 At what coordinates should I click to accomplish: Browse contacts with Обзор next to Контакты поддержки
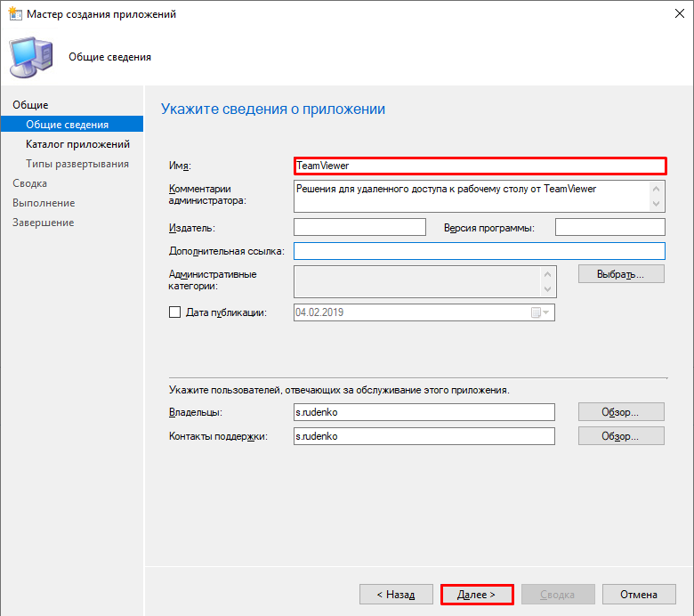(621, 436)
